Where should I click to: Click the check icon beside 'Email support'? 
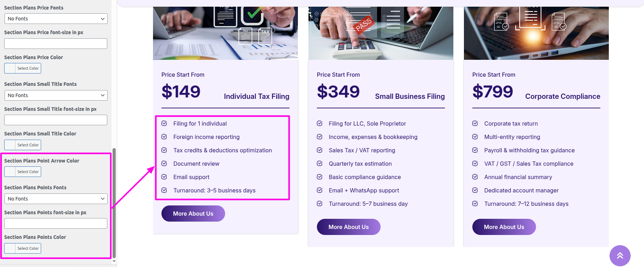click(x=164, y=177)
